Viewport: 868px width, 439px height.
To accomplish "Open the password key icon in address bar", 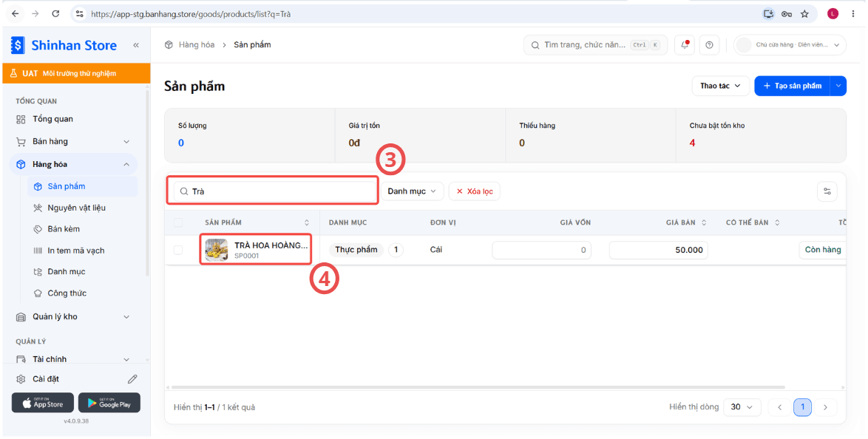I will coord(786,14).
